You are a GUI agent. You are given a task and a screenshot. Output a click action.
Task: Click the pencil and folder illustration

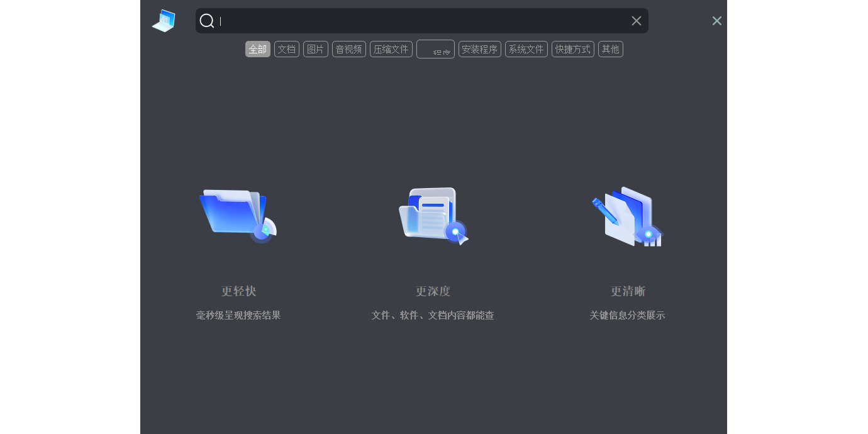coord(628,216)
